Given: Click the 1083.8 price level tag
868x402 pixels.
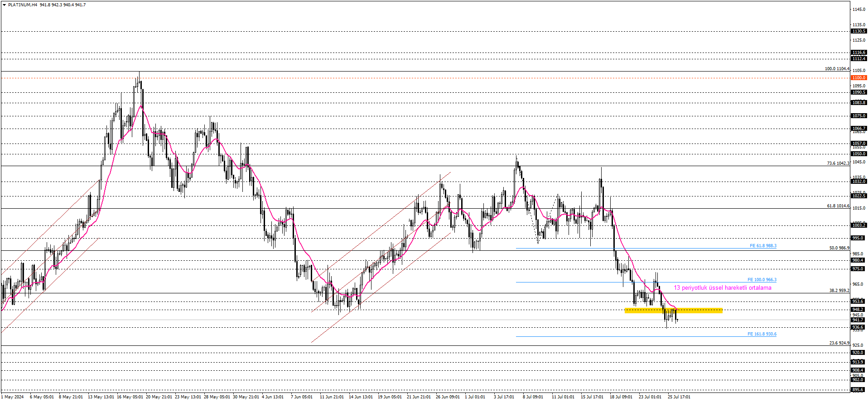Looking at the screenshot, I should [859, 103].
